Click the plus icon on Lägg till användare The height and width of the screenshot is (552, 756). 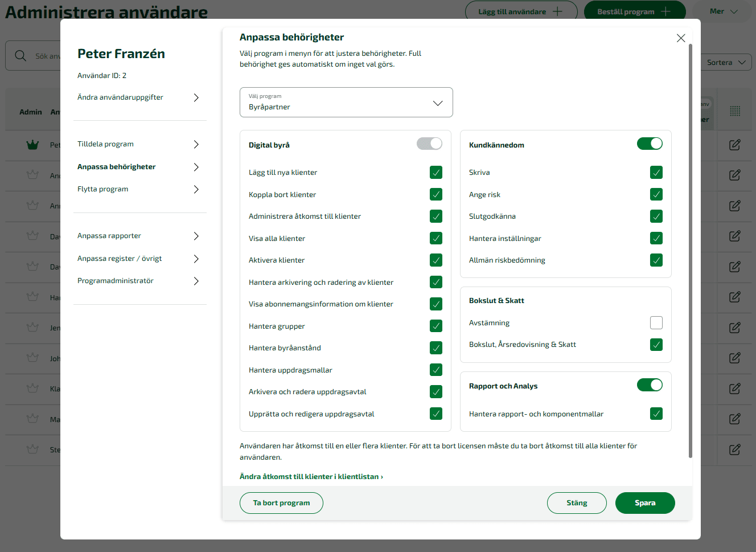click(x=557, y=11)
